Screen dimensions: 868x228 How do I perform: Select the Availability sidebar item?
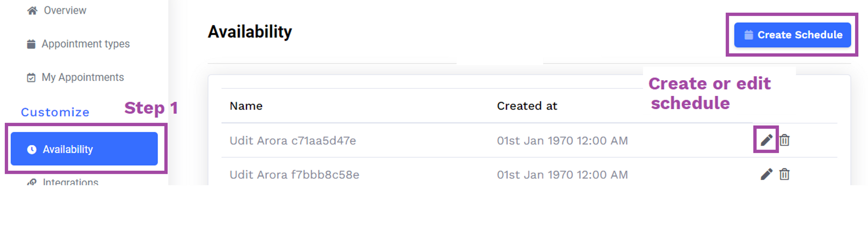[84, 149]
